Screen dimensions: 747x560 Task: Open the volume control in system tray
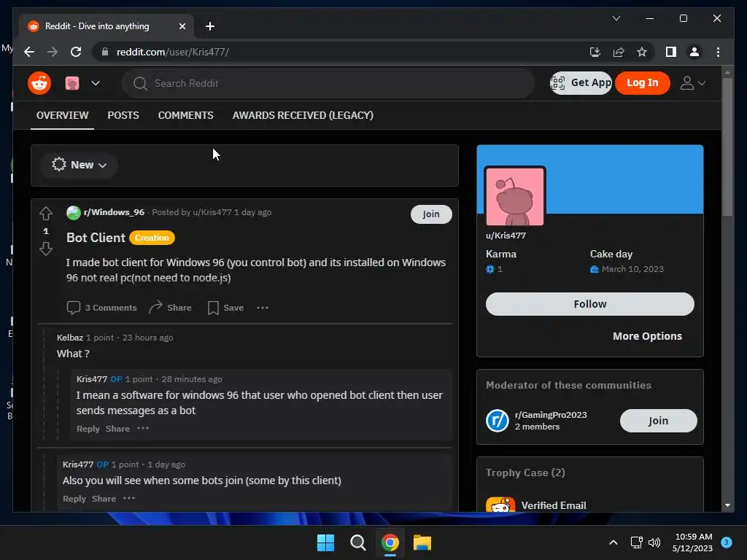tap(654, 542)
